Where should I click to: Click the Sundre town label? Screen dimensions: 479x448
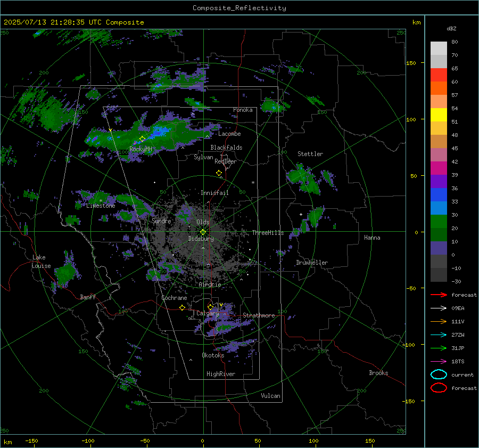(161, 221)
